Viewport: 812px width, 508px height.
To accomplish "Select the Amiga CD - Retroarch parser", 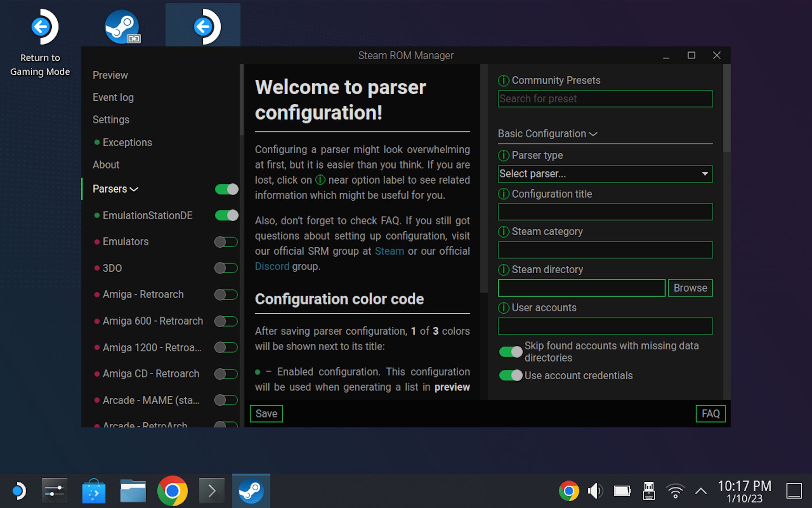I will [x=151, y=374].
